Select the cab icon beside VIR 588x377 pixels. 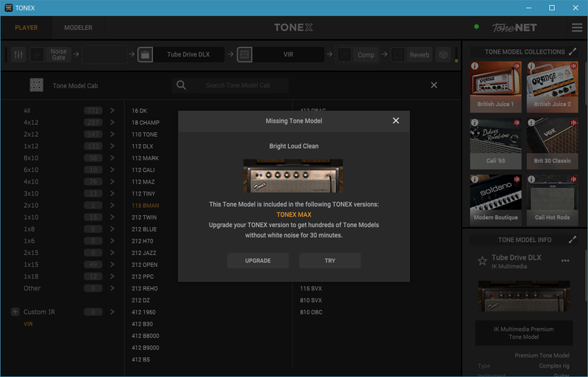click(x=245, y=55)
